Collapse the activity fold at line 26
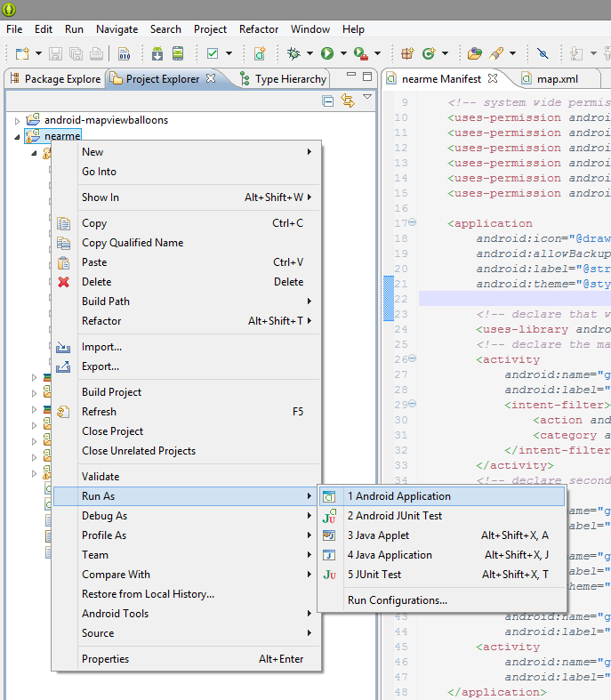The width and height of the screenshot is (611, 700). tap(413, 358)
